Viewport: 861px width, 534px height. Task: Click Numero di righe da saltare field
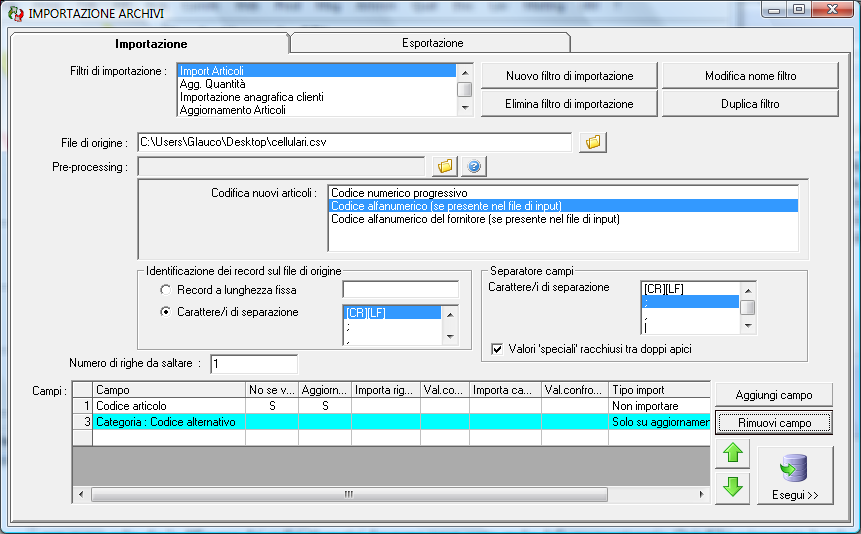[x=254, y=364]
